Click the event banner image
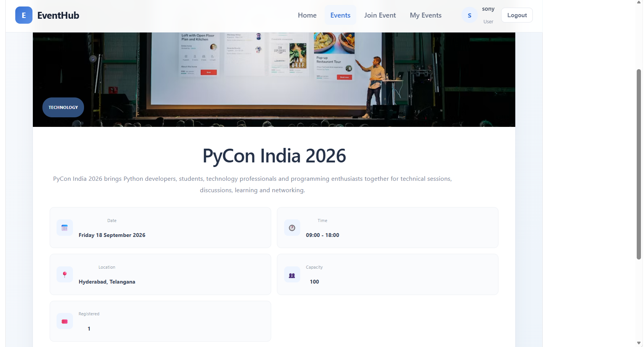Screen dimensions: 644x347 [274, 79]
